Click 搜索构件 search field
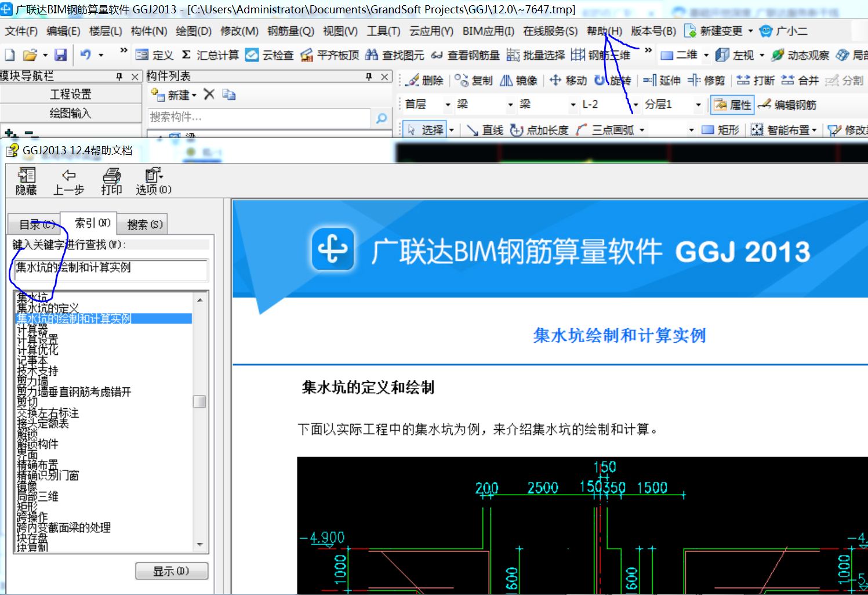 [259, 118]
